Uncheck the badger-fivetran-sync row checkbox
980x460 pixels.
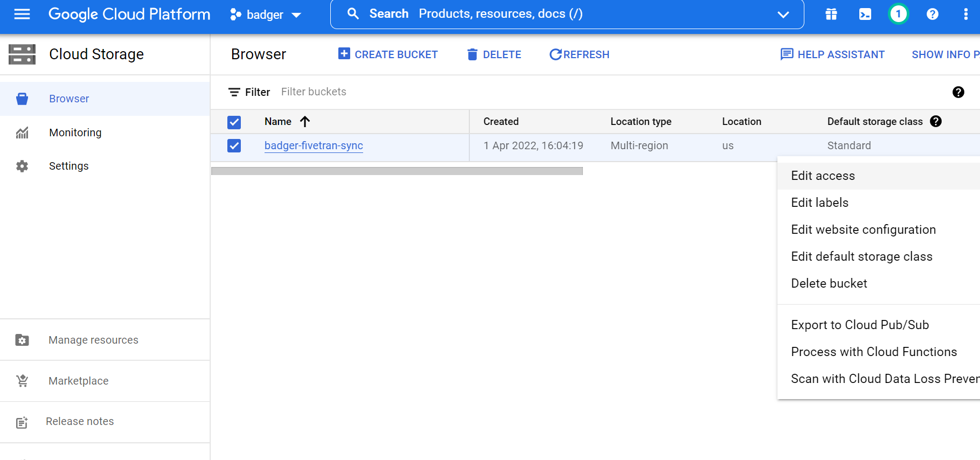pos(234,145)
